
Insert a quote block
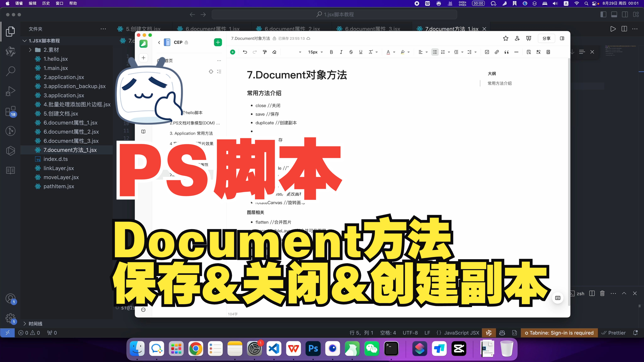[506, 52]
